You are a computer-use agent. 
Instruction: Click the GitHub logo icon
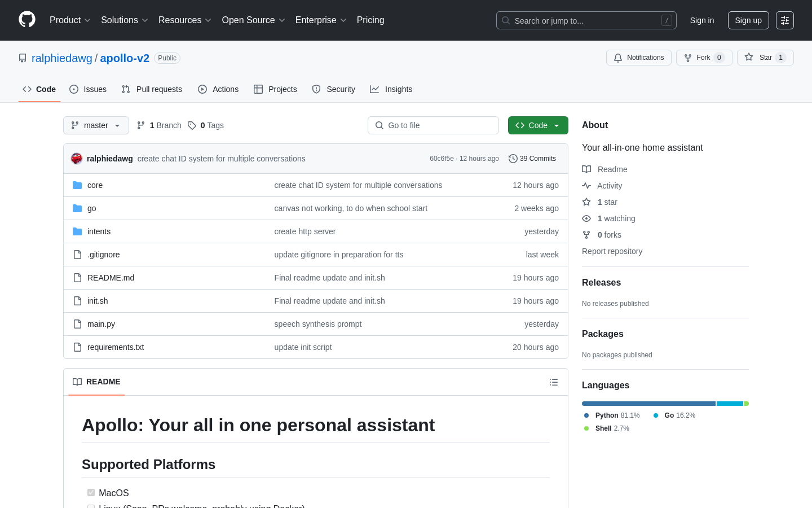click(x=27, y=20)
